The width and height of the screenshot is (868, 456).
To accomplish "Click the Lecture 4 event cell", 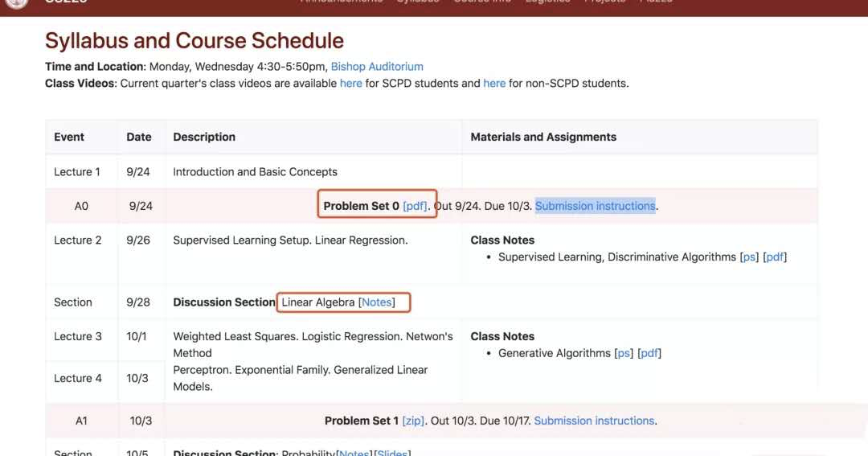I will coord(77,378).
